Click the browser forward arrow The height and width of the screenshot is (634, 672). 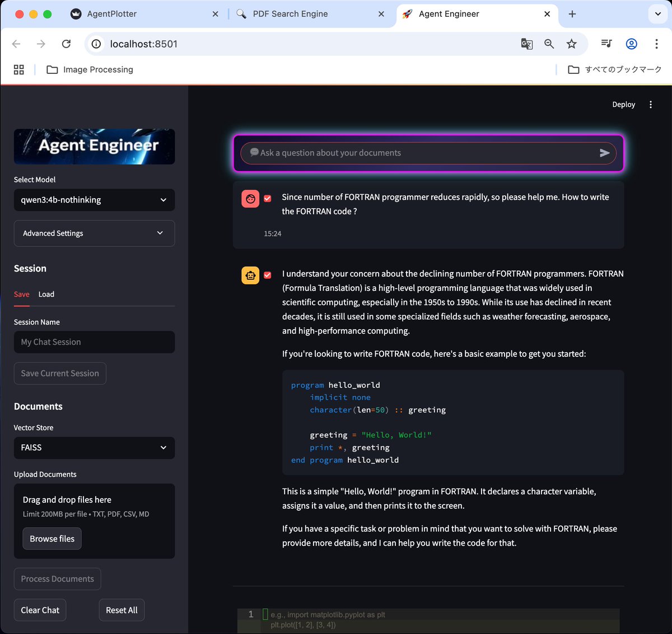click(x=41, y=44)
